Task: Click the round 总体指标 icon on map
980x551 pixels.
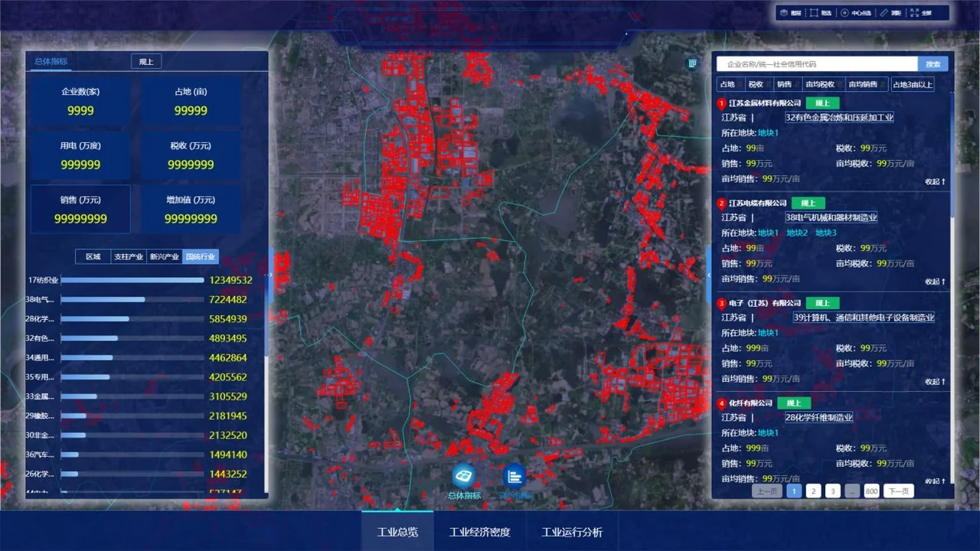Action: pos(463,476)
